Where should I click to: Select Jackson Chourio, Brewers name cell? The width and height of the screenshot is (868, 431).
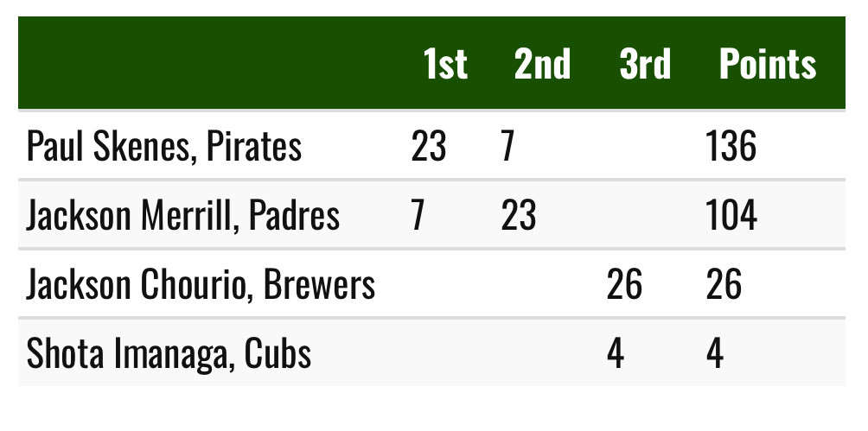click(x=201, y=284)
